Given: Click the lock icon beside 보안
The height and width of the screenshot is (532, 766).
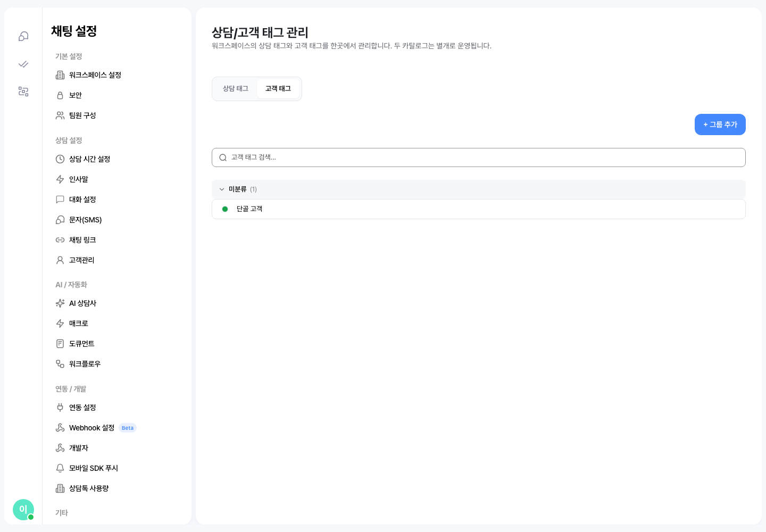Looking at the screenshot, I should point(60,95).
